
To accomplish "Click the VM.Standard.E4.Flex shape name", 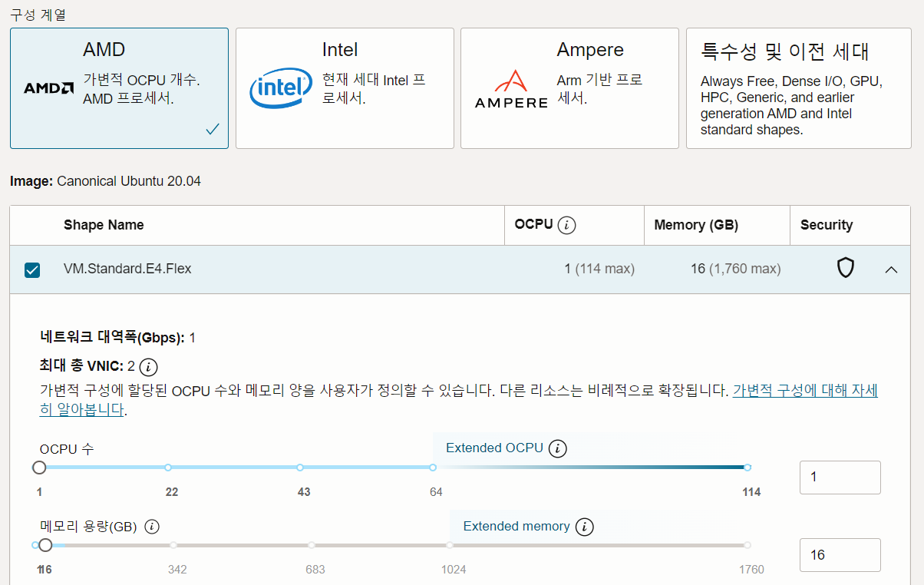I will pyautogui.click(x=127, y=269).
